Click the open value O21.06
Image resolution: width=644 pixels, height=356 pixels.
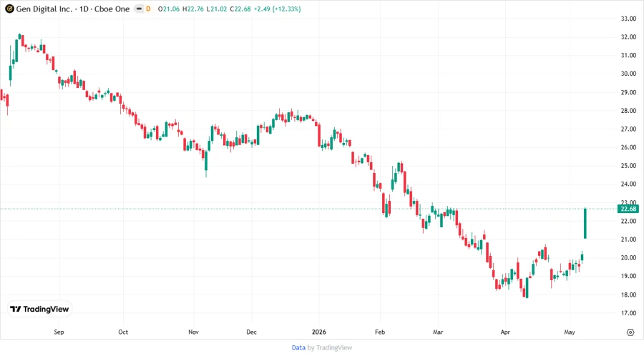(x=169, y=9)
